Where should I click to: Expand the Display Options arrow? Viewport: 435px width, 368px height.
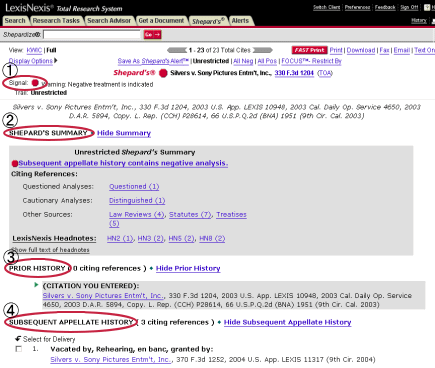(56, 61)
